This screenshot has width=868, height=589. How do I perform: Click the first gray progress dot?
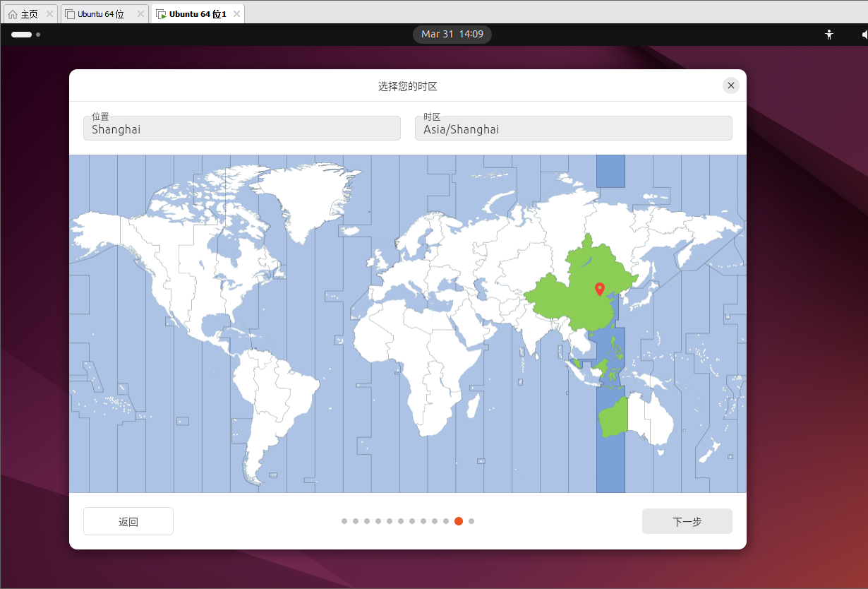(344, 521)
